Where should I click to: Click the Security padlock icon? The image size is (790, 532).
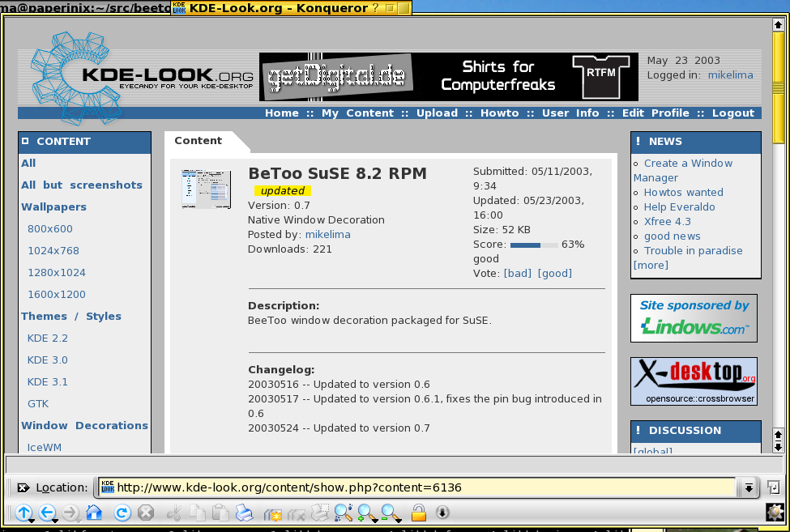coord(419,513)
